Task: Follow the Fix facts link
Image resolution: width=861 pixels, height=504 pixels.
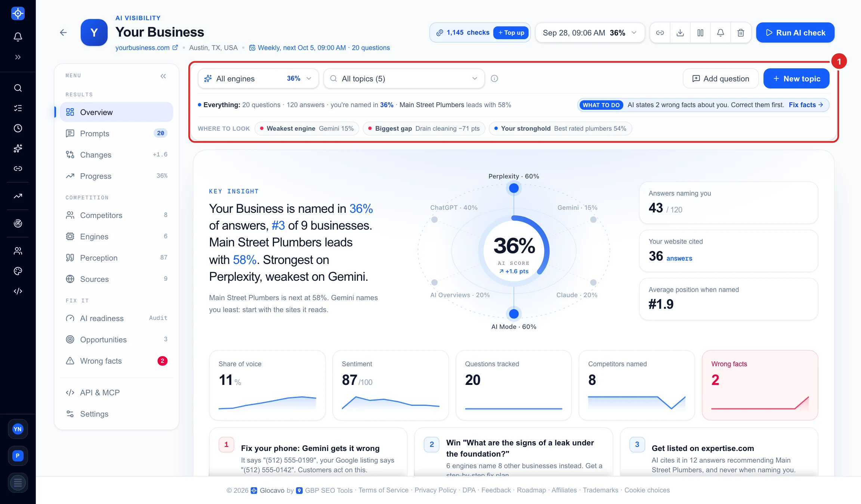Action: point(806,105)
